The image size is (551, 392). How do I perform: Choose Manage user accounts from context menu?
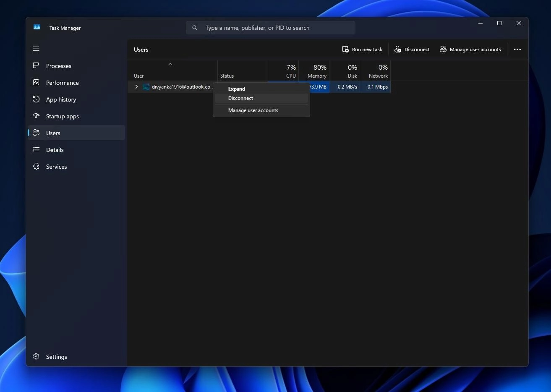[x=253, y=110]
